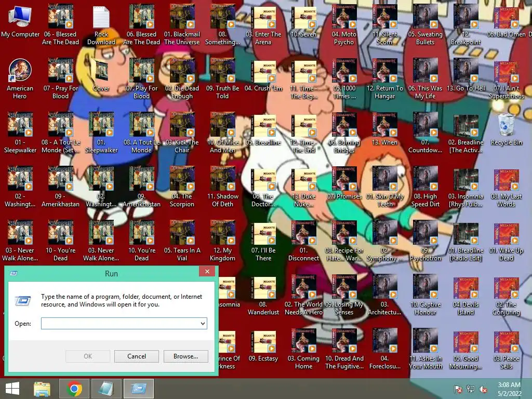Select the Recycle Bin icon

[506, 129]
